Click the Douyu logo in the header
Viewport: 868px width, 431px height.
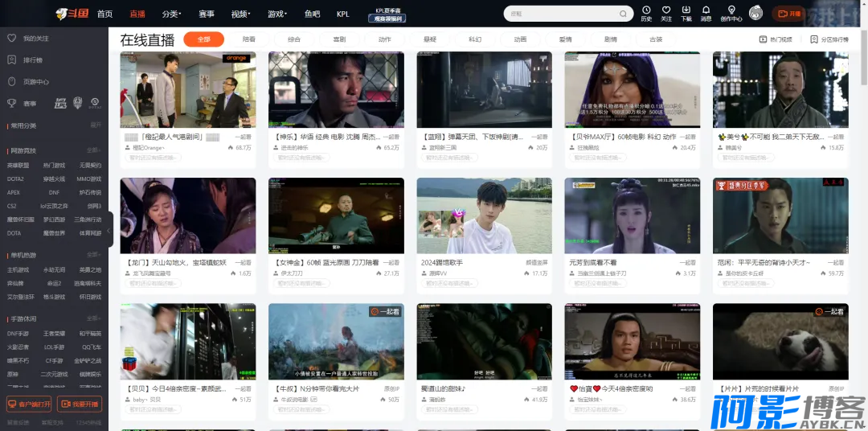tap(72, 14)
